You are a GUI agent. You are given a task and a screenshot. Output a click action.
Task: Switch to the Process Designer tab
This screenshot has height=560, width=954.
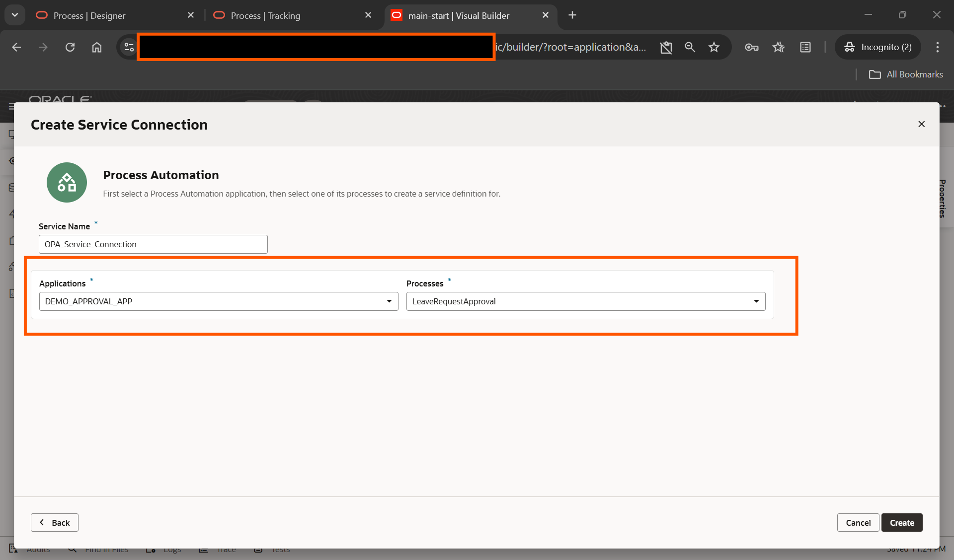tap(89, 15)
